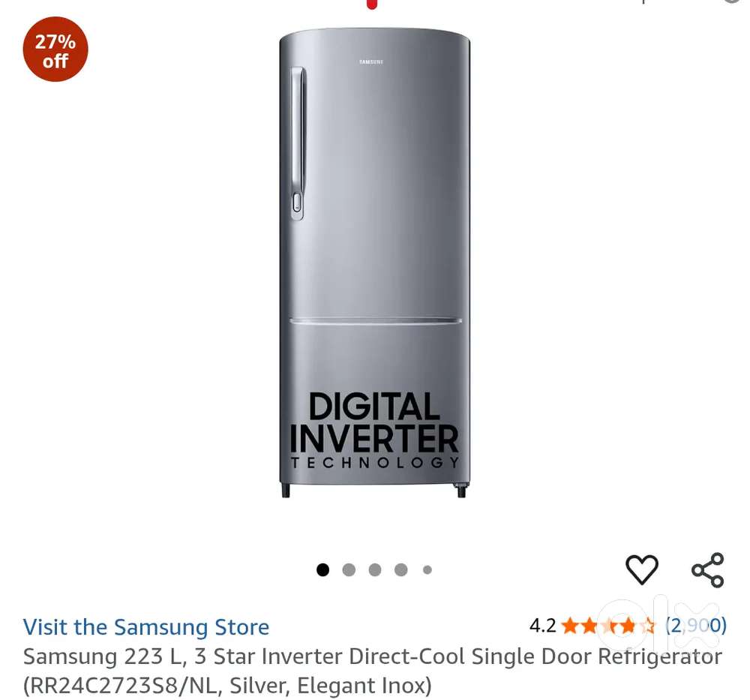
Task: Click the red marker at the top edge
Action: [x=372, y=4]
